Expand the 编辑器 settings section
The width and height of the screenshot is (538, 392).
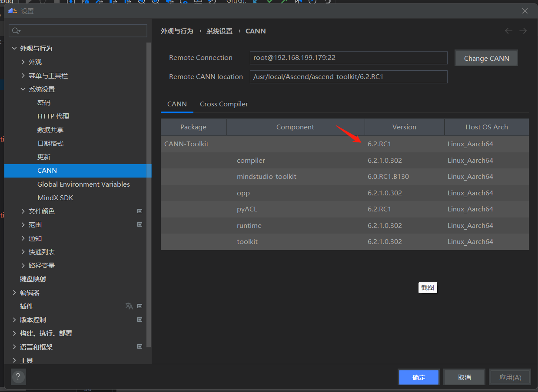[14, 293]
